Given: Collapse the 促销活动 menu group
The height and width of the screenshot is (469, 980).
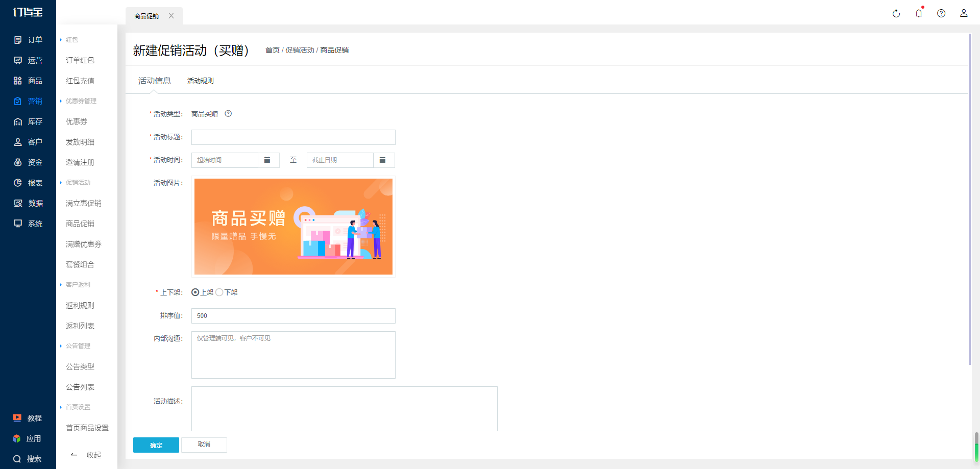Looking at the screenshot, I should pyautogui.click(x=76, y=183).
